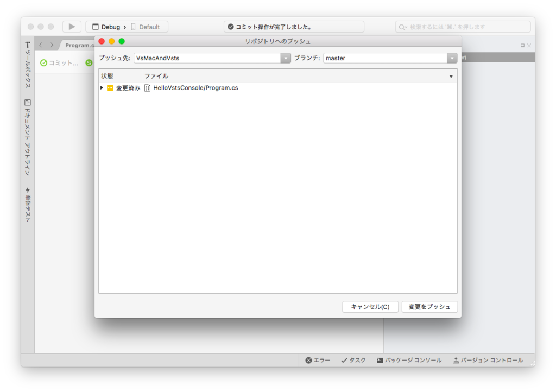Switch to the Program.cs editor tab

[80, 45]
